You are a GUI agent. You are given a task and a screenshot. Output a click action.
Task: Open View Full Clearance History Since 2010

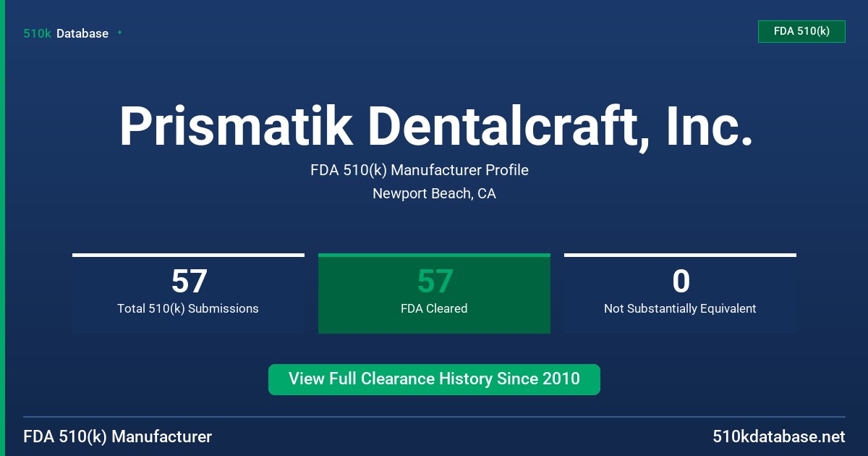tap(434, 379)
